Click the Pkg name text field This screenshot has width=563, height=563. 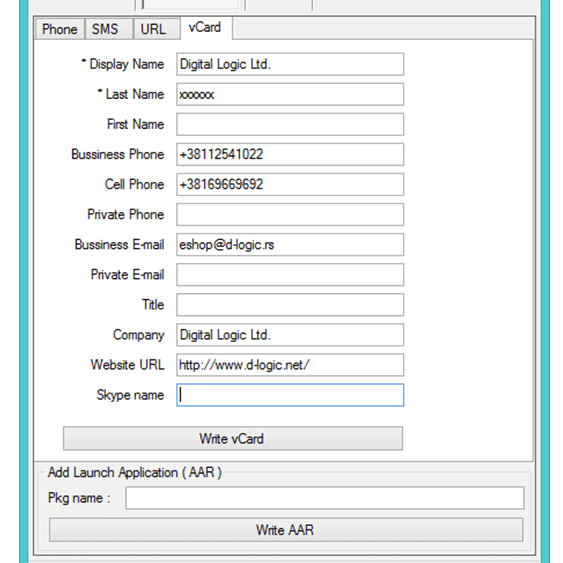click(325, 498)
